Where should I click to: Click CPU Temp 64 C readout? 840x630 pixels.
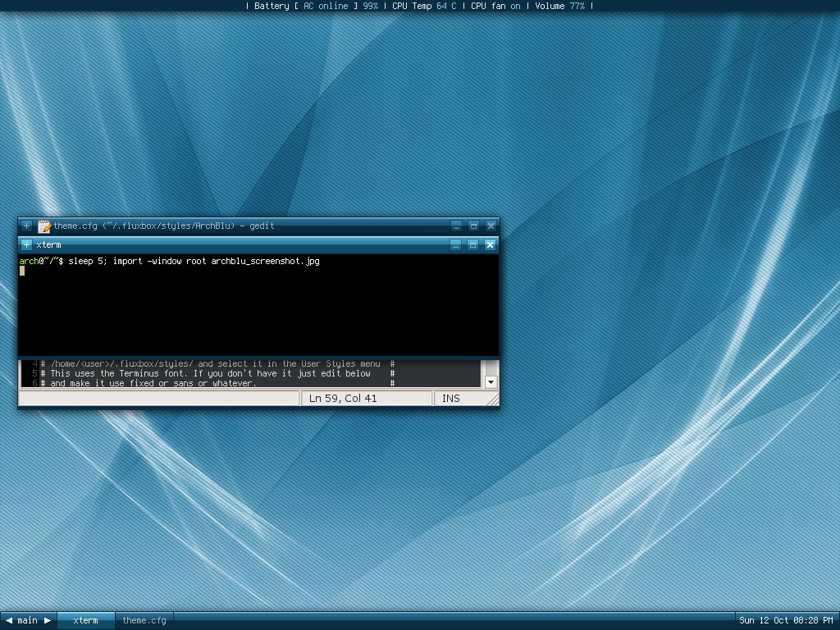(x=424, y=6)
